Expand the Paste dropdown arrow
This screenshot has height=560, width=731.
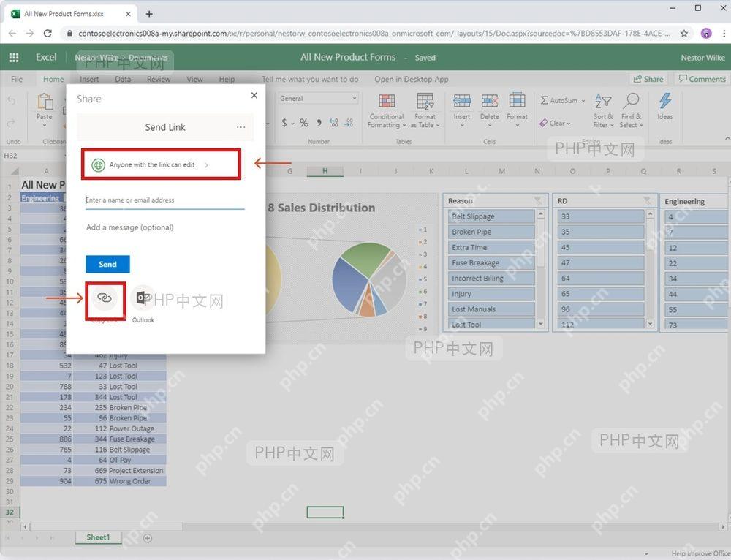point(45,125)
